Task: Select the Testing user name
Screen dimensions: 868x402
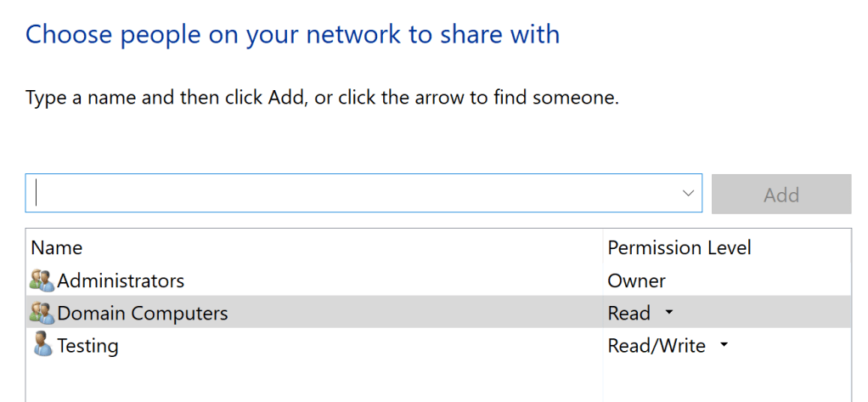Action: pos(87,346)
